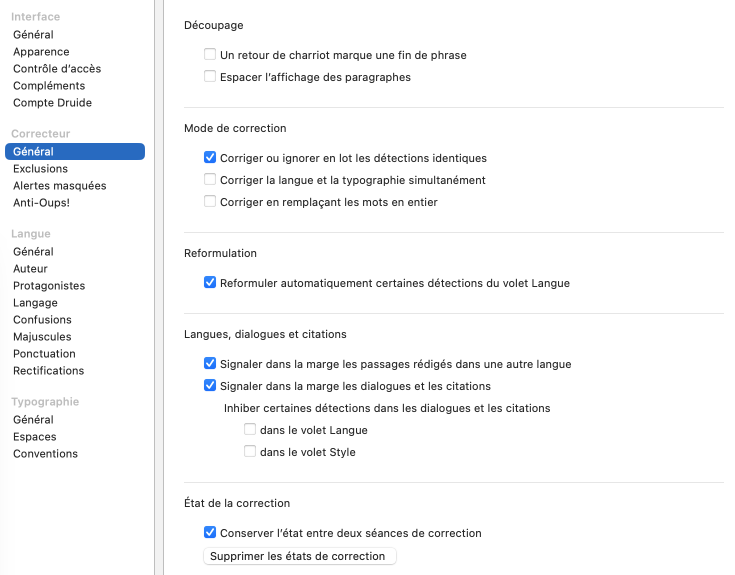Screen dimensions: 735x575
Task: Select Espaces under Typographie
Action: coord(35,437)
